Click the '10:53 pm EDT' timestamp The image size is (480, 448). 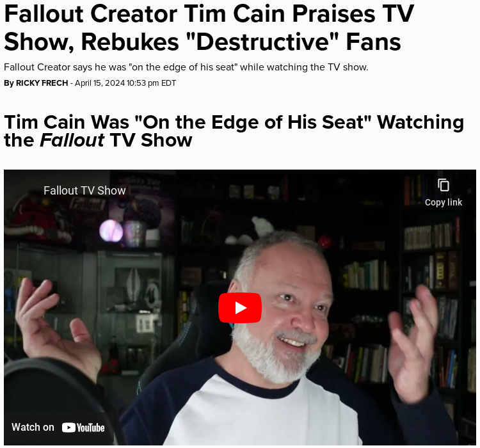point(151,83)
